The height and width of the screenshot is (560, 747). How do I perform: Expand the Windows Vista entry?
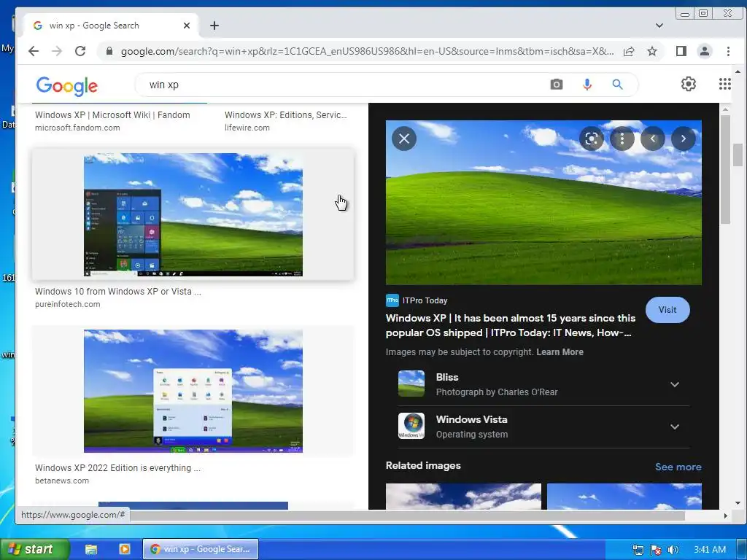[x=675, y=427]
